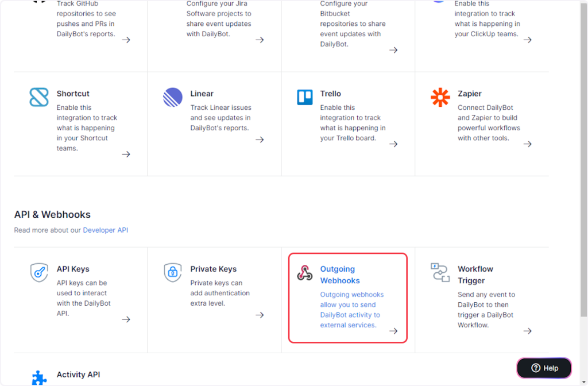Click the Outgoing Webhooks icon
Viewport: 588px width, 386px height.
pyautogui.click(x=305, y=273)
